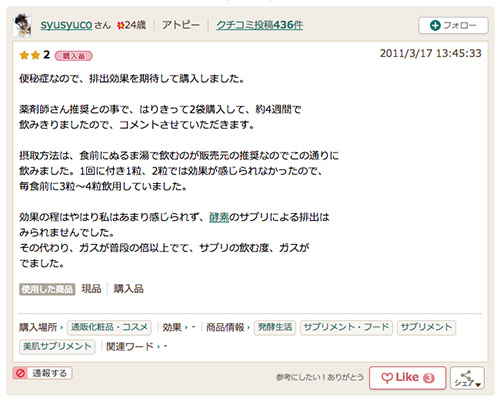
Task: Select the サプリメント tag
Action: tap(426, 327)
